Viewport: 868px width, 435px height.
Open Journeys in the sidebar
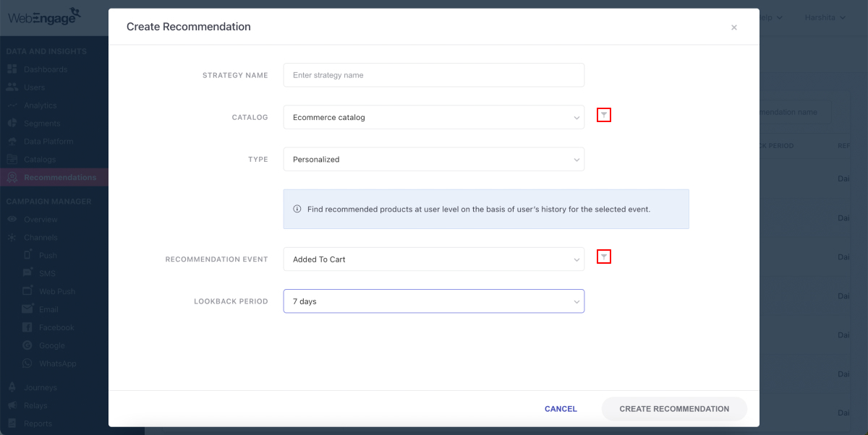point(40,387)
